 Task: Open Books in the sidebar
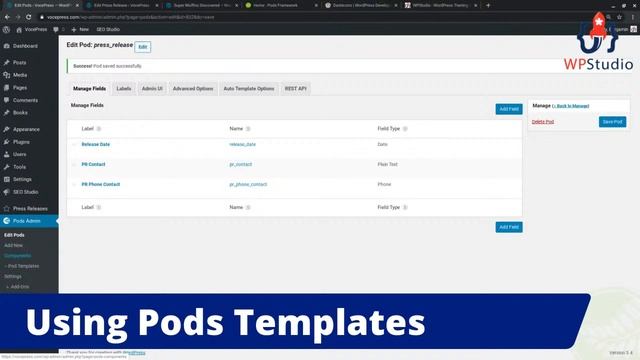click(20, 113)
